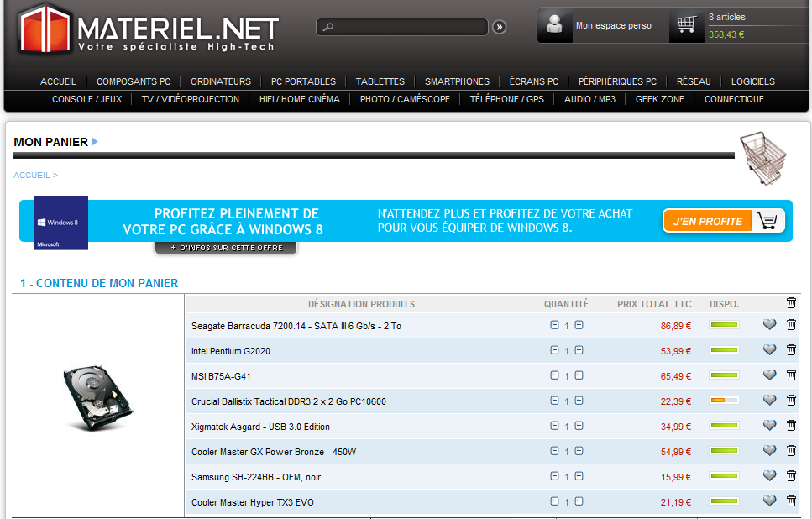Click the search arrow button

pos(500,27)
